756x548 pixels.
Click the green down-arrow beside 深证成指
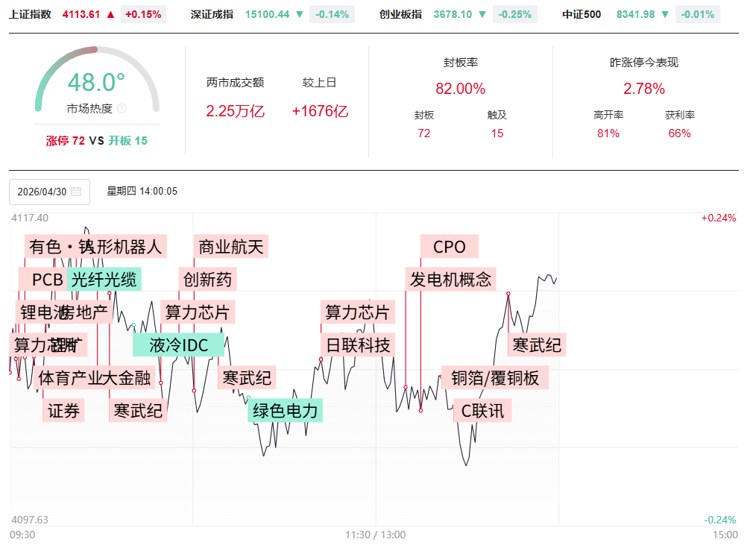299,14
